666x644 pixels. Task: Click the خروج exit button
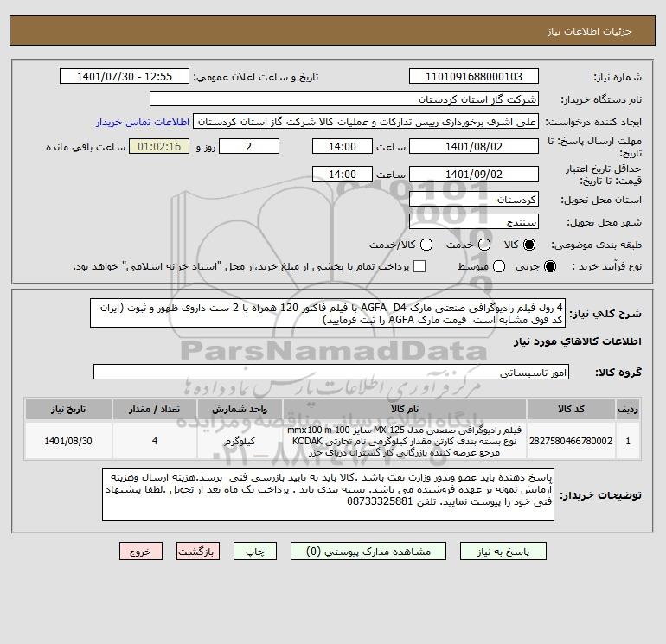click(x=141, y=552)
